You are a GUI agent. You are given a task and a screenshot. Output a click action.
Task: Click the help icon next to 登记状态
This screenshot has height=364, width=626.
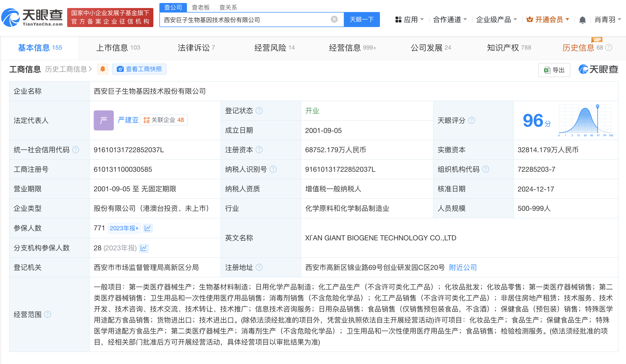coord(259,111)
